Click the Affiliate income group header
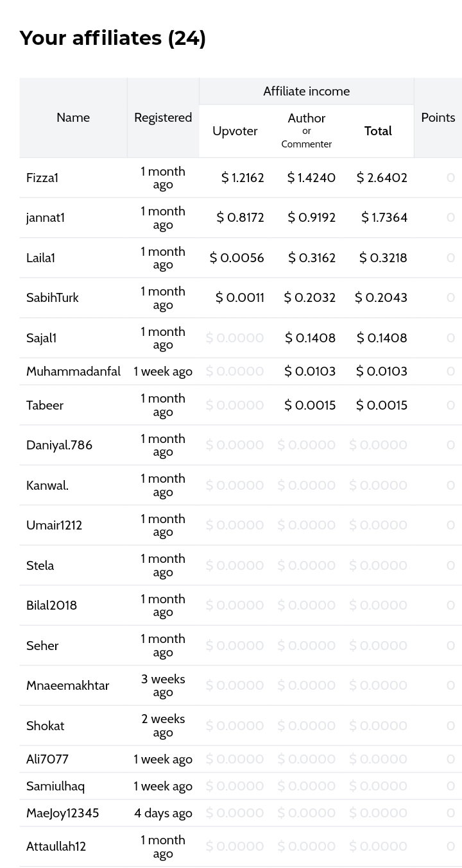The height and width of the screenshot is (868, 462). click(307, 91)
